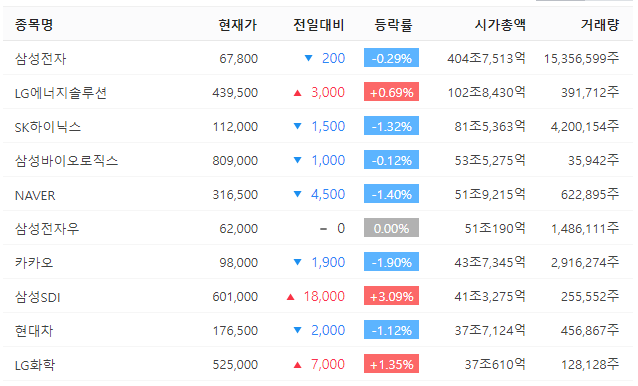Click the current price 809,000

235,161
